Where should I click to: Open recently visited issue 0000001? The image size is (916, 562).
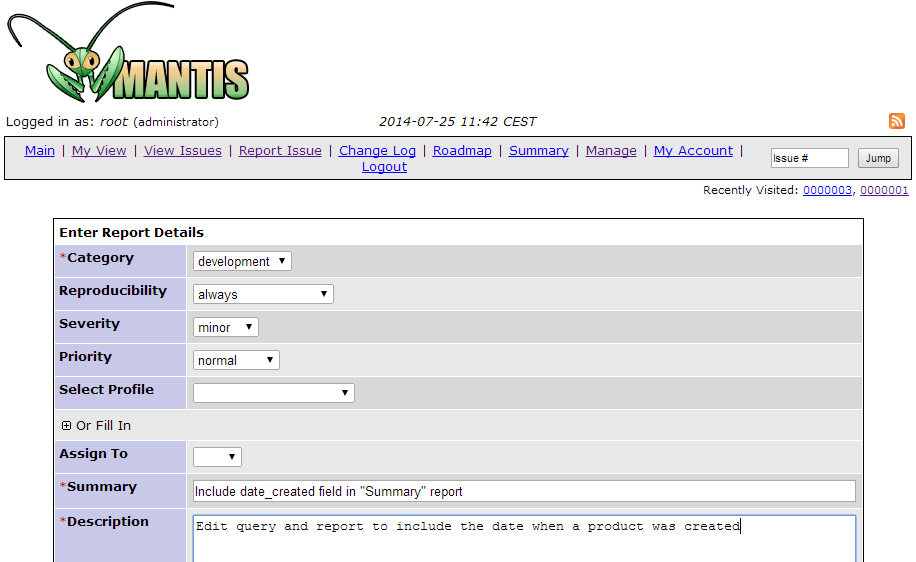(x=884, y=190)
